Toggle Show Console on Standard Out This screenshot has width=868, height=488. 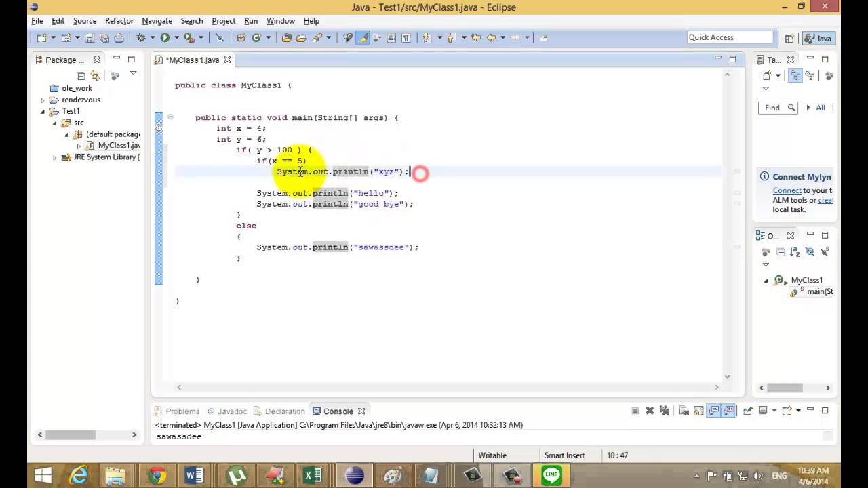coord(714,410)
